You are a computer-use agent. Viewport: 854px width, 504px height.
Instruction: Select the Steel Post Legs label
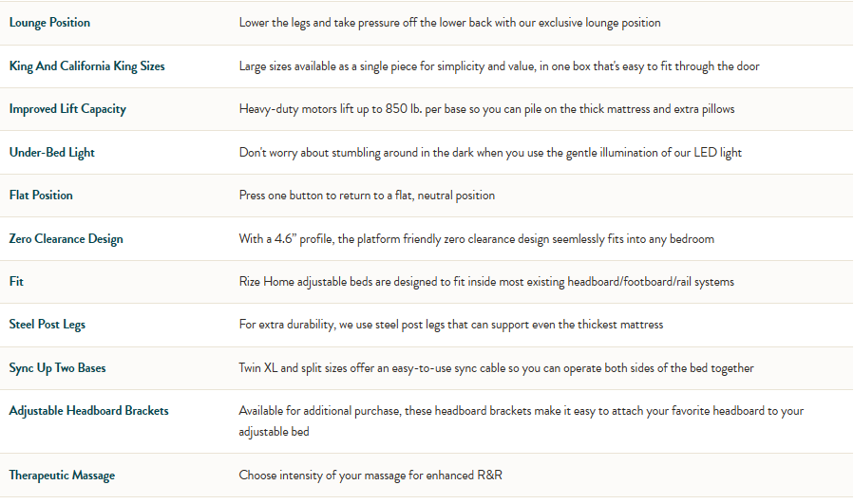pyautogui.click(x=47, y=325)
